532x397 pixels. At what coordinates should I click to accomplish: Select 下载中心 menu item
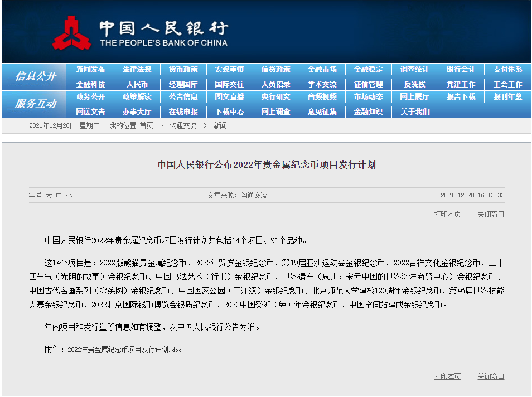coord(229,112)
